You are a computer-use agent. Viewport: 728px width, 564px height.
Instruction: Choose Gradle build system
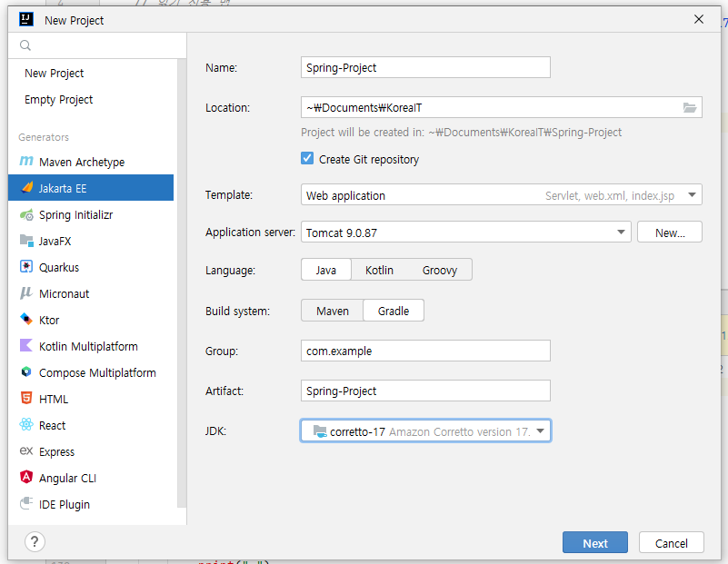pos(394,311)
